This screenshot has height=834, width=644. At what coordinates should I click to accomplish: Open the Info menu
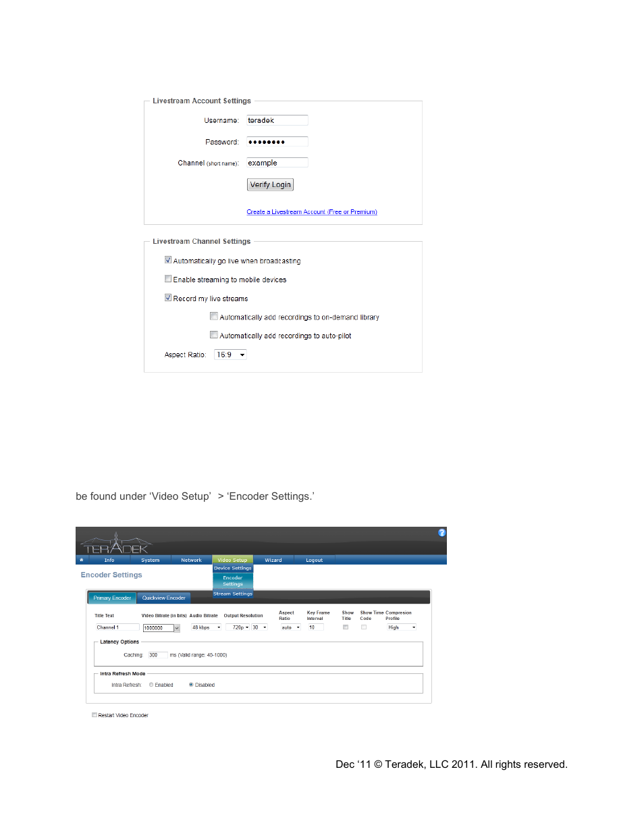tap(109, 560)
